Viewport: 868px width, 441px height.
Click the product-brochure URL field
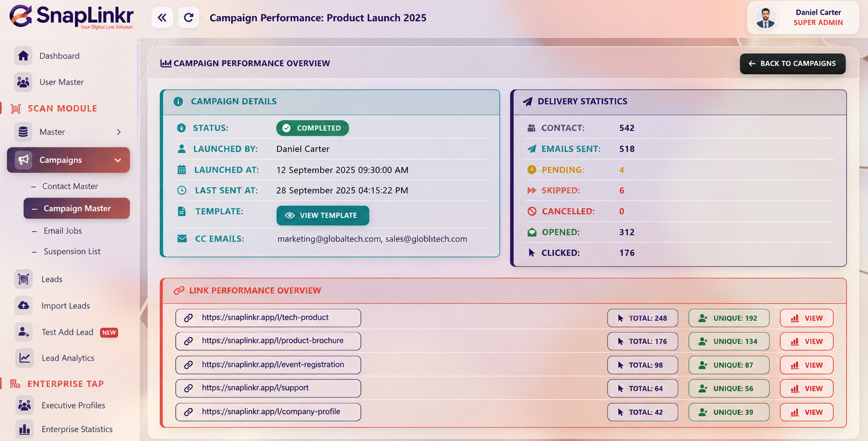(x=268, y=341)
